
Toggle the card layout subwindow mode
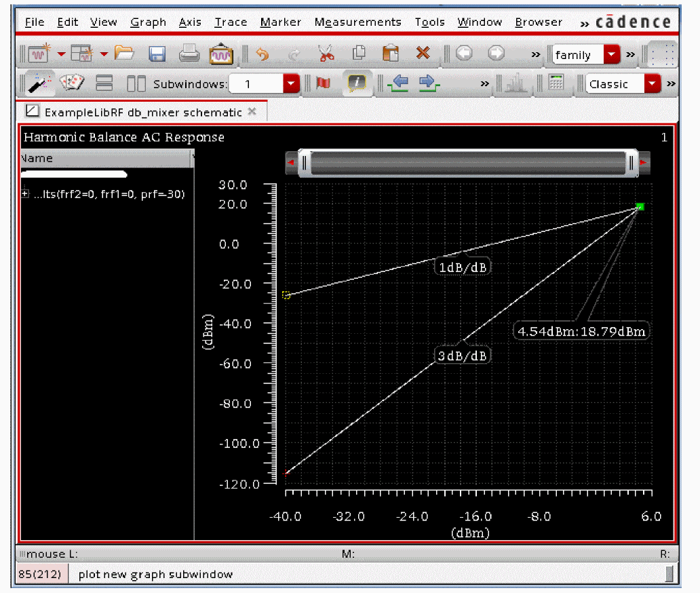click(71, 83)
